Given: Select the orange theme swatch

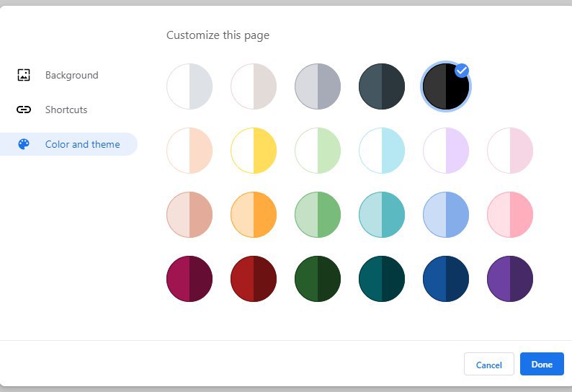Looking at the screenshot, I should 254,215.
